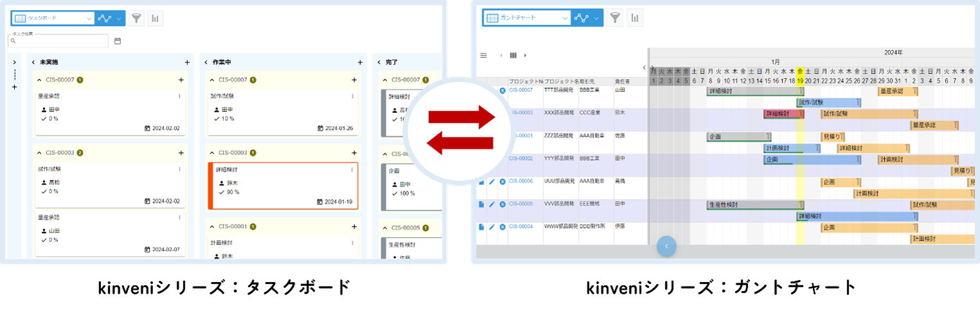
Task: Collapse the 未実施 column
Action: 33,62
